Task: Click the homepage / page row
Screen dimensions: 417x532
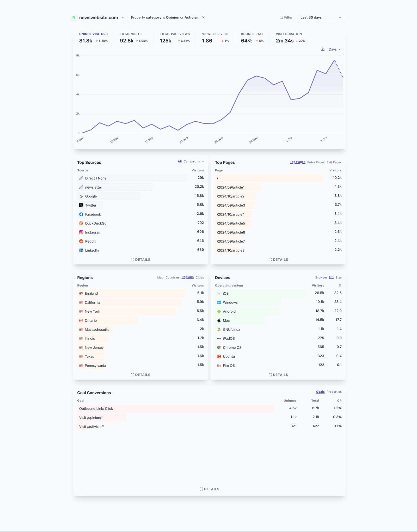Action: tap(278, 178)
